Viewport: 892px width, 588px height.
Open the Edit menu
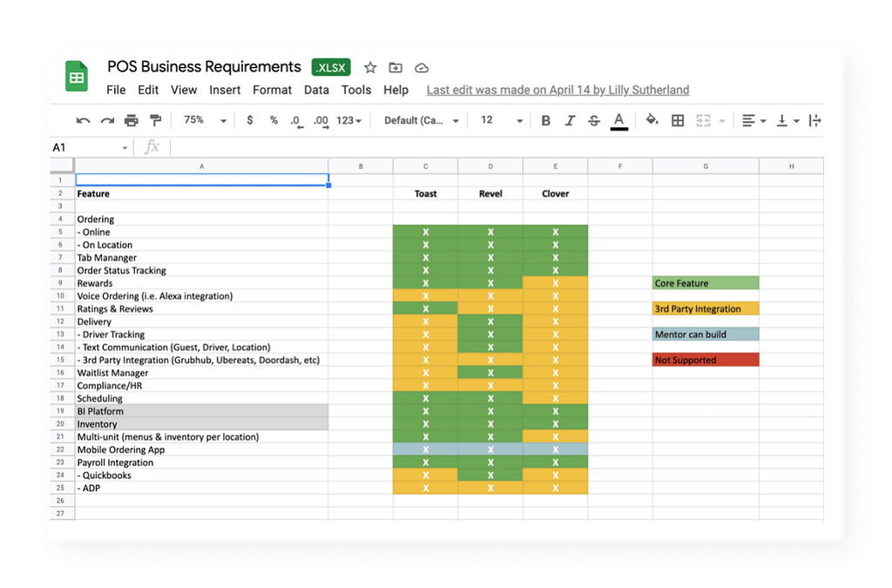click(148, 90)
